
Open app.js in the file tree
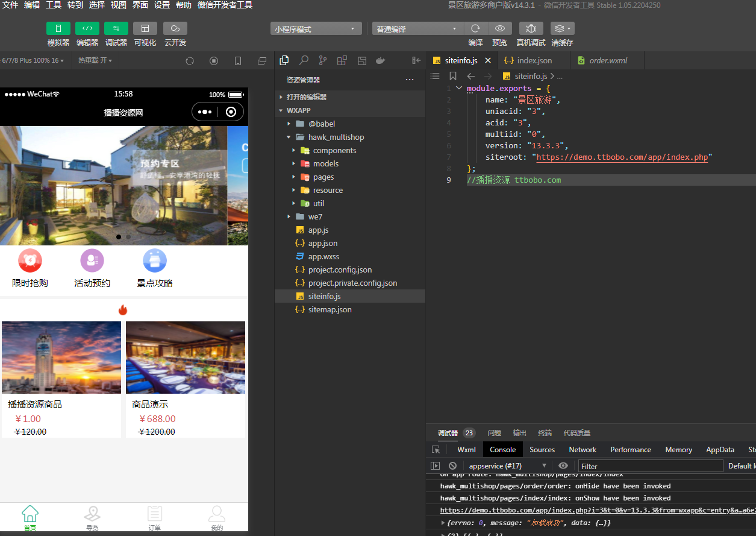click(x=350, y=230)
